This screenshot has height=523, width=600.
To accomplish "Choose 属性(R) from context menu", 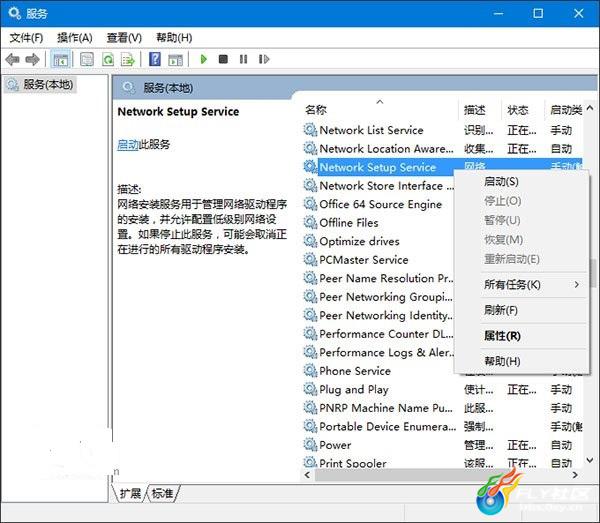I will (x=502, y=336).
